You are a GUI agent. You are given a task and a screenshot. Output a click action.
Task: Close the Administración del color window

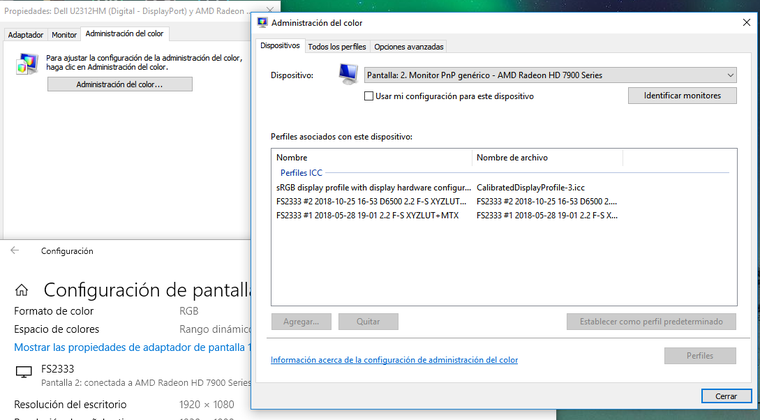(746, 23)
